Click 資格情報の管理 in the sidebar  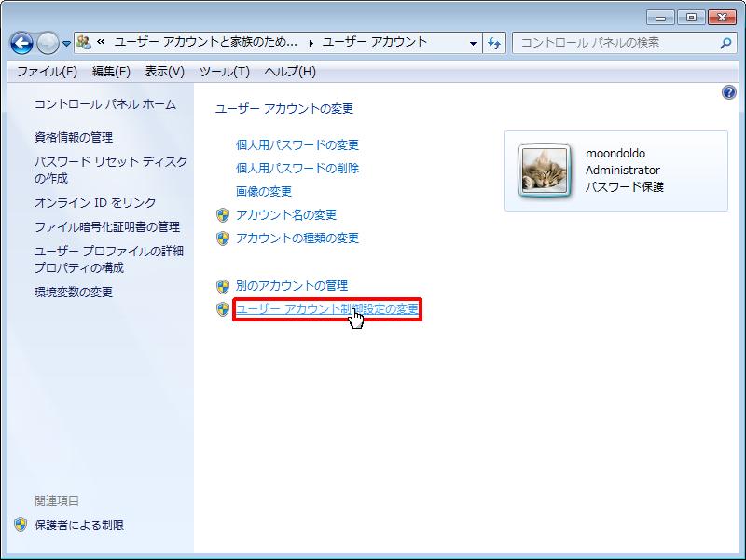[74, 138]
